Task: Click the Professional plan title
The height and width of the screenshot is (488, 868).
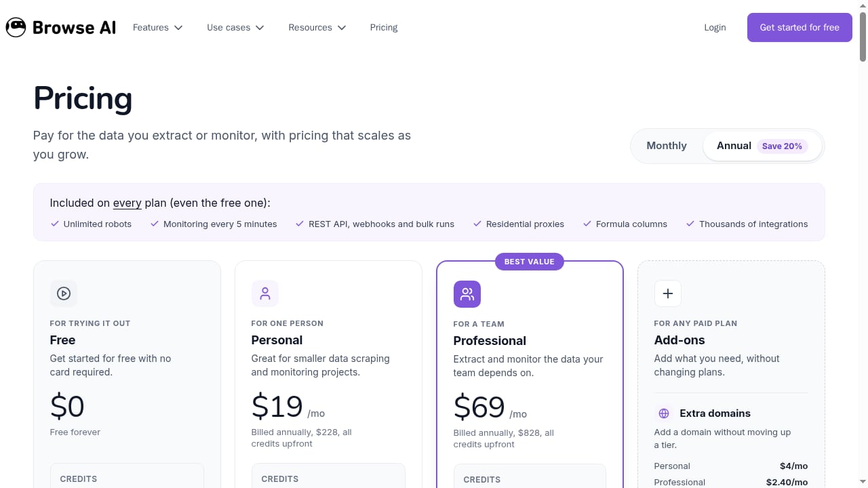Action: (x=490, y=341)
